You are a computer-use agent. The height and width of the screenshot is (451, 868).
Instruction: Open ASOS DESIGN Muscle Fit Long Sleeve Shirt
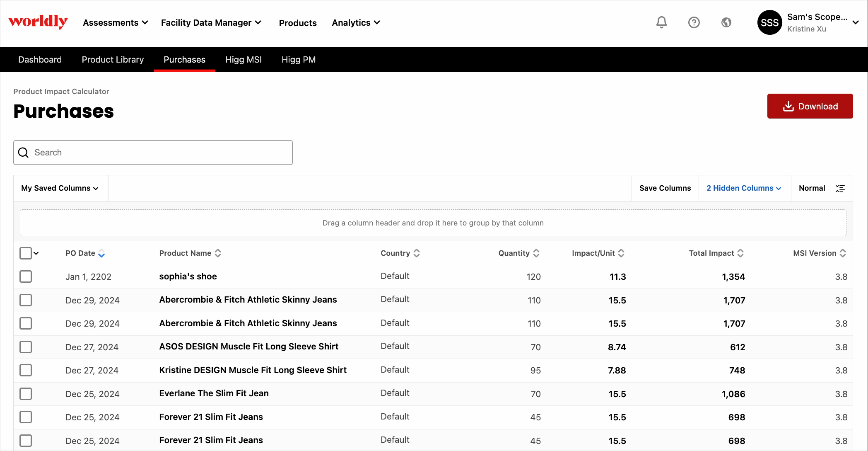[249, 347]
